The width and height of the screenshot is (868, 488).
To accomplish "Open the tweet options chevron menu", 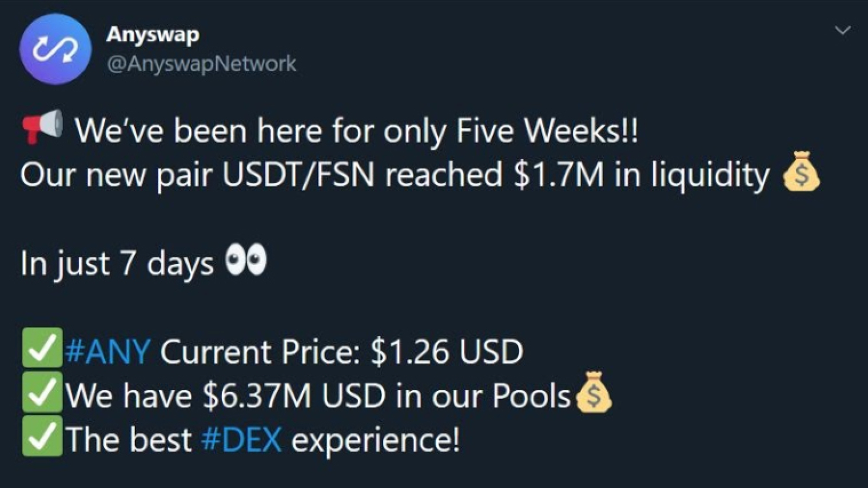I will coord(842,30).
